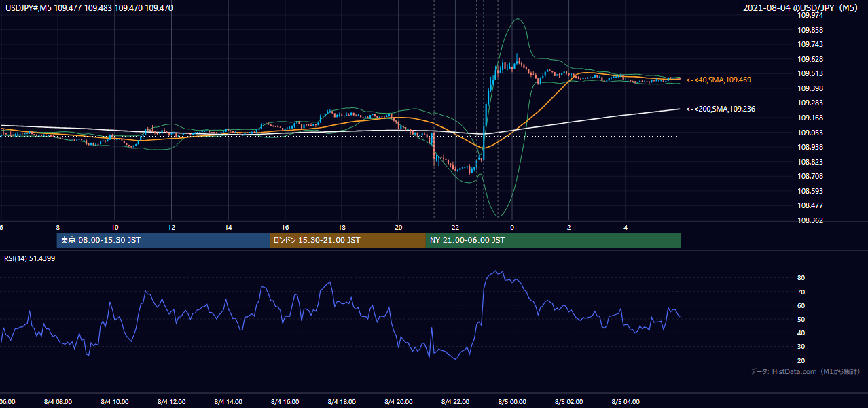Viewport: 868px width, 408px height.
Task: Click the 8/4 22:00 time axis label
Action: (x=456, y=401)
